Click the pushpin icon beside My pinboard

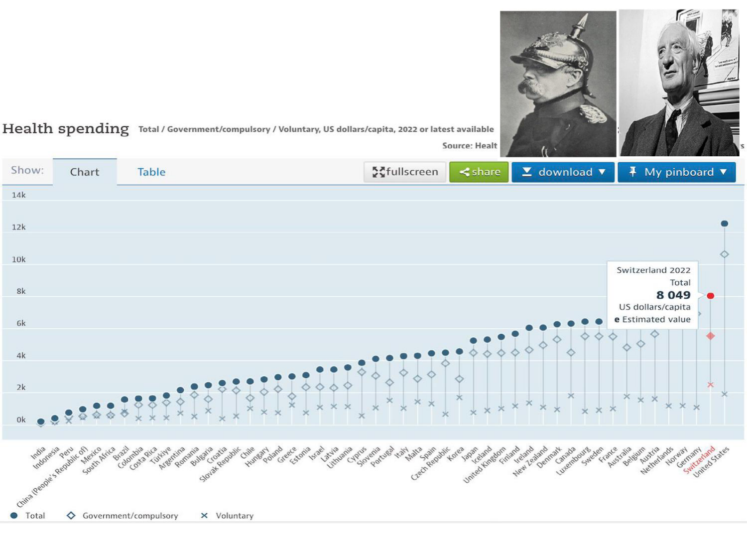pyautogui.click(x=632, y=172)
